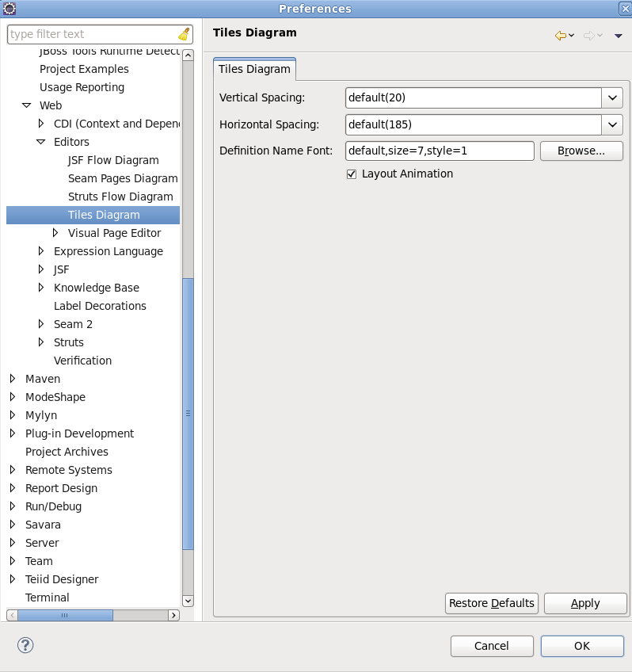Open the Horizontal Spacing dropdown

(612, 124)
